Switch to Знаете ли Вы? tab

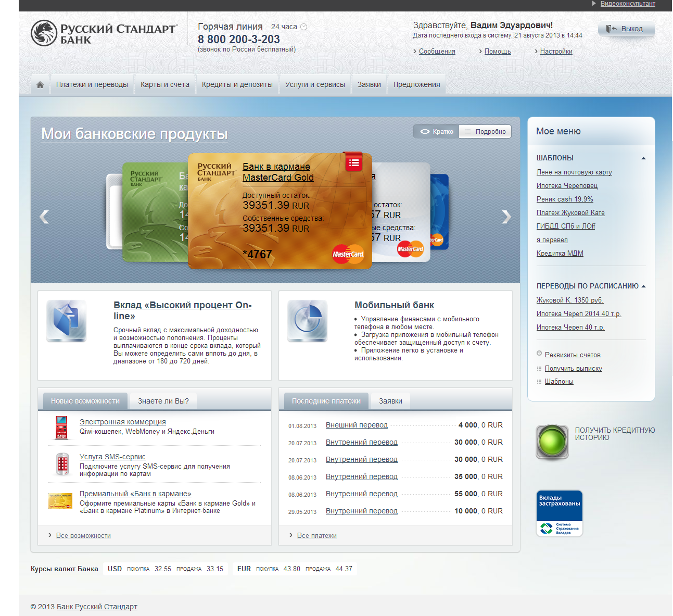[x=163, y=401]
